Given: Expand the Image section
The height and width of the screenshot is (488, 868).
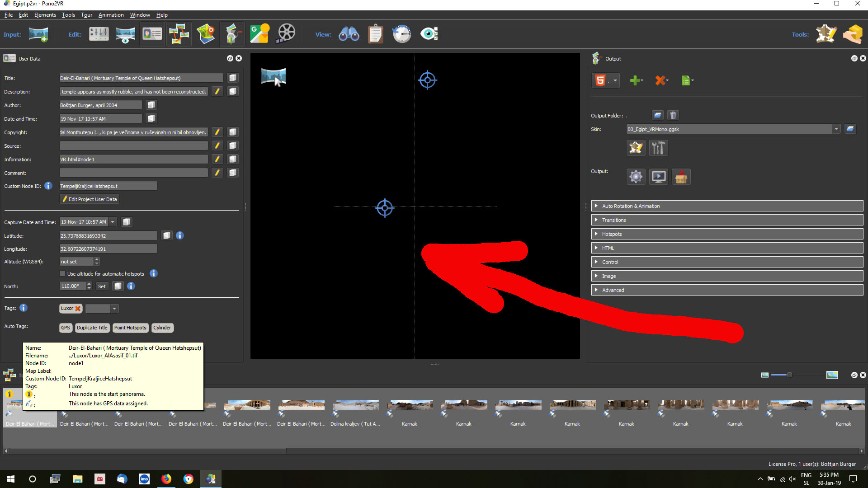Looking at the screenshot, I should 727,276.
